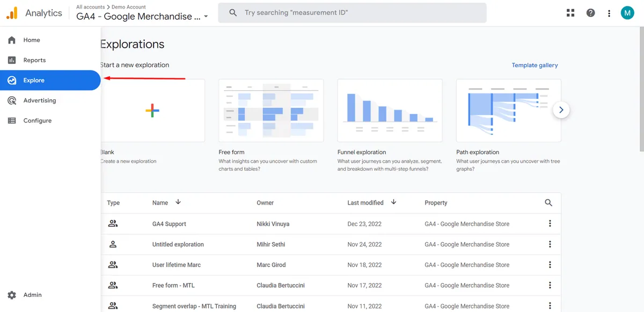Image resolution: width=644 pixels, height=312 pixels.
Task: Click owner Nikki Vinuya
Action: coord(273,224)
